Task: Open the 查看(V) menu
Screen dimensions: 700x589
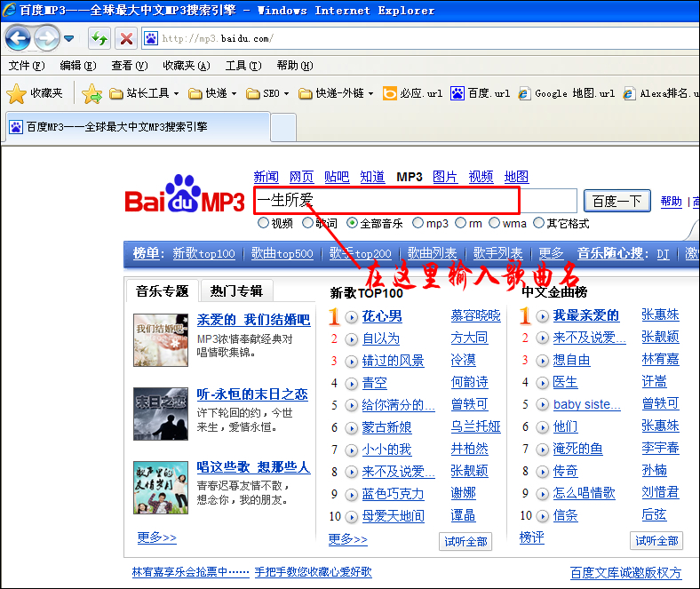Action: 130,66
